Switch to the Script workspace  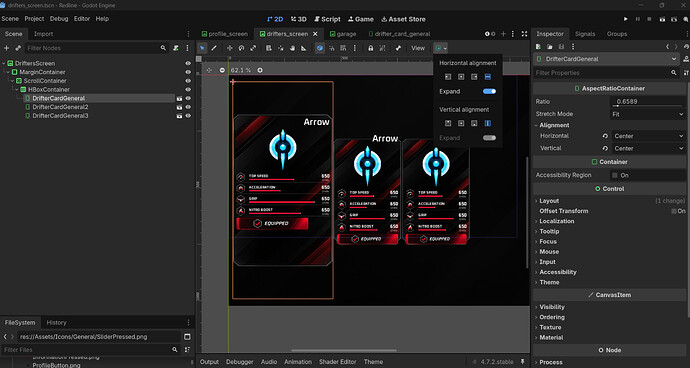[x=327, y=19]
